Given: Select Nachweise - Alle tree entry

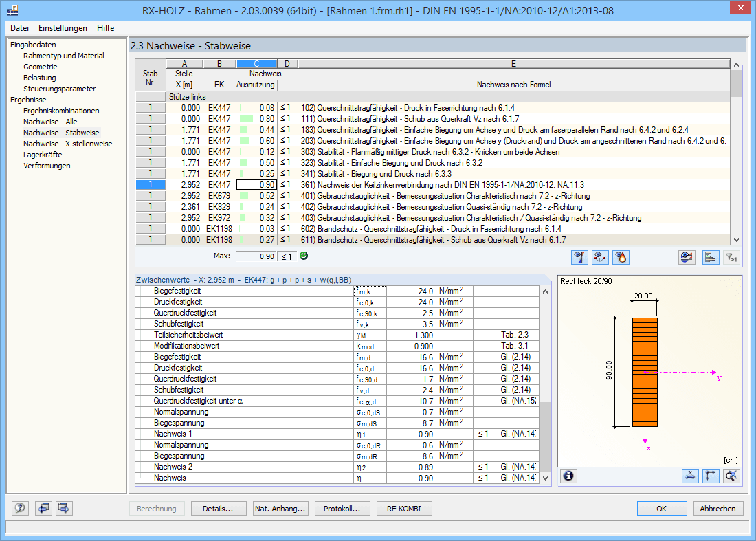Looking at the screenshot, I should [x=50, y=122].
